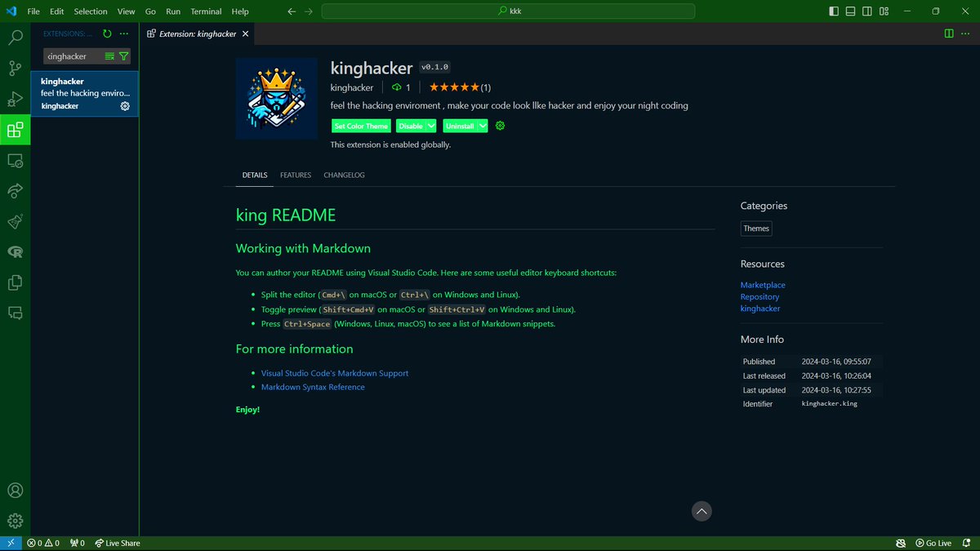980x551 pixels.
Task: Open the kinghacker link under Resources
Action: 760,309
